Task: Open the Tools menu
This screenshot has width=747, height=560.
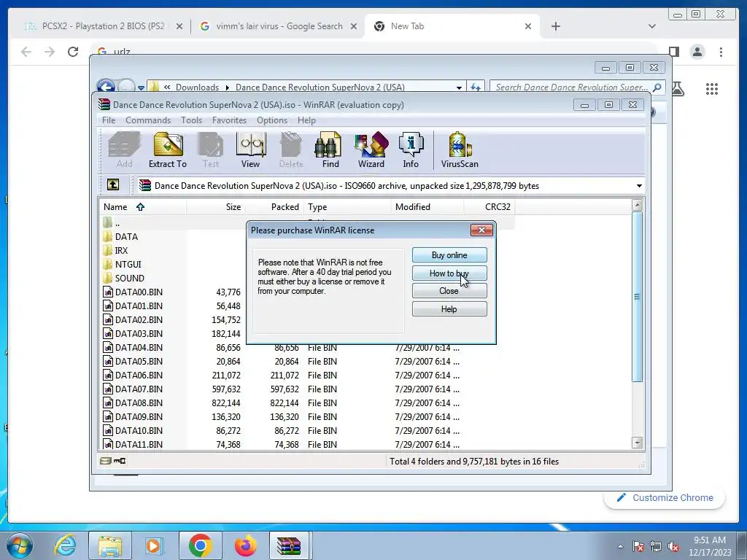Action: pyautogui.click(x=192, y=120)
